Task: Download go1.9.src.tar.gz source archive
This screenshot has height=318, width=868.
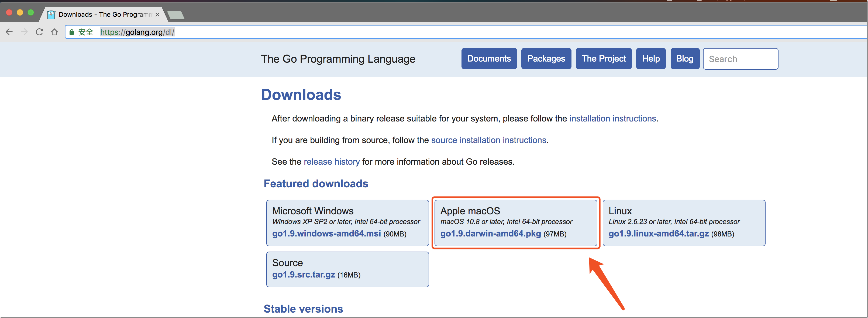Action: (303, 275)
